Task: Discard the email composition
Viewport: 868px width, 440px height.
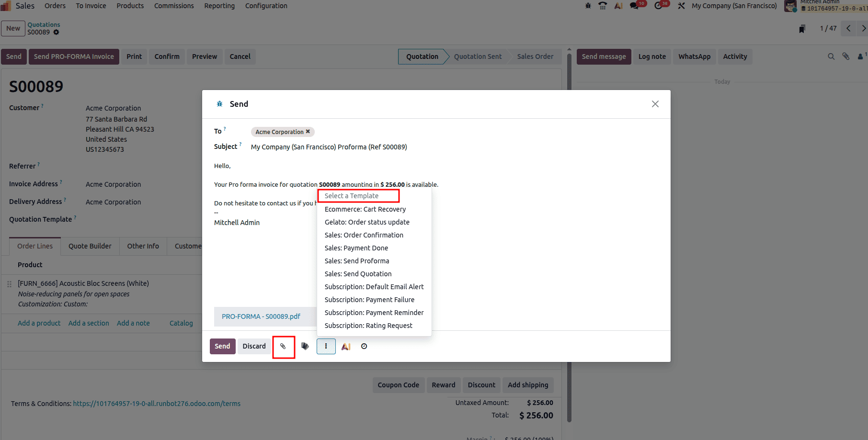Action: (254, 346)
